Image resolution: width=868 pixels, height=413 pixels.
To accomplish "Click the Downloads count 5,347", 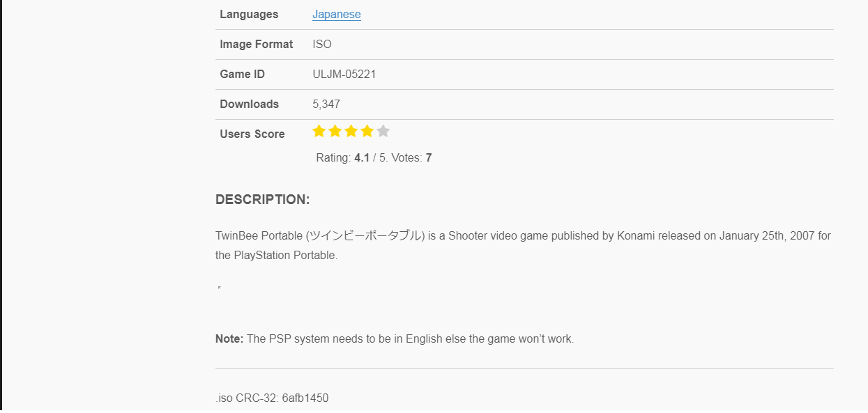I will click(x=326, y=104).
